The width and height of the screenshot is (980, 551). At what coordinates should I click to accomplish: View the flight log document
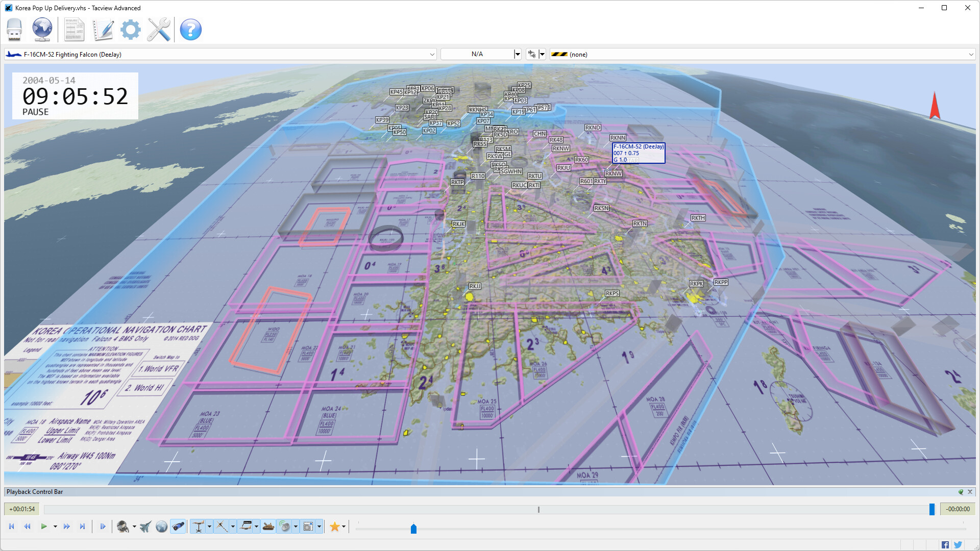pyautogui.click(x=74, y=30)
